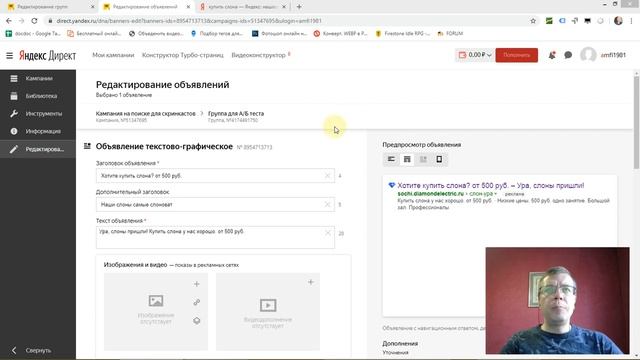
Task: Go back in the browser
Action: (x=9, y=21)
